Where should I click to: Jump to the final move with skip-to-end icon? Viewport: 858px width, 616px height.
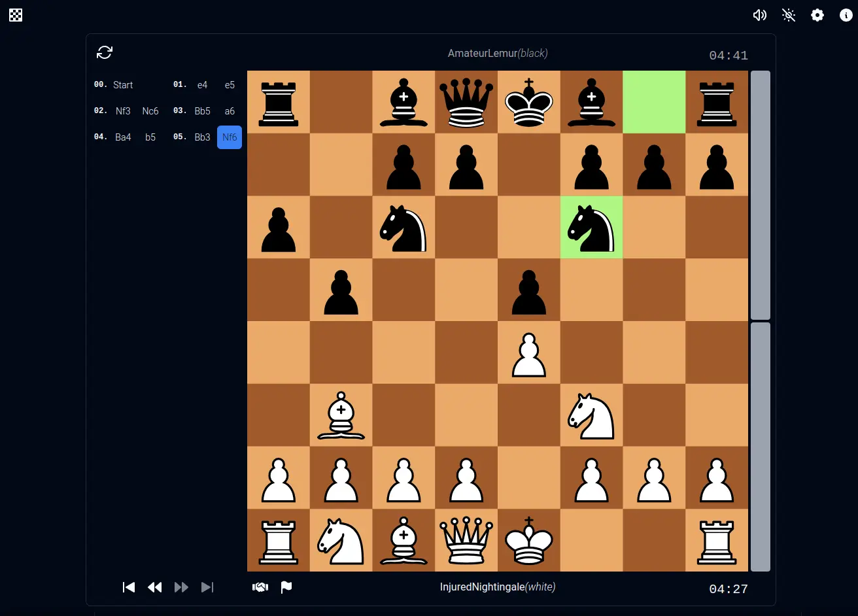[x=207, y=587]
